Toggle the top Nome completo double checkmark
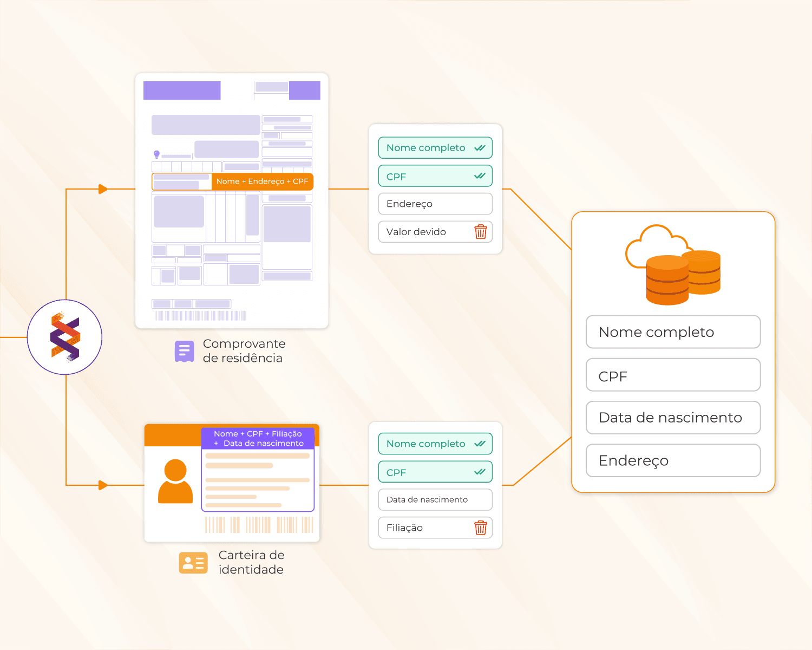The height and width of the screenshot is (650, 812). pyautogui.click(x=480, y=148)
